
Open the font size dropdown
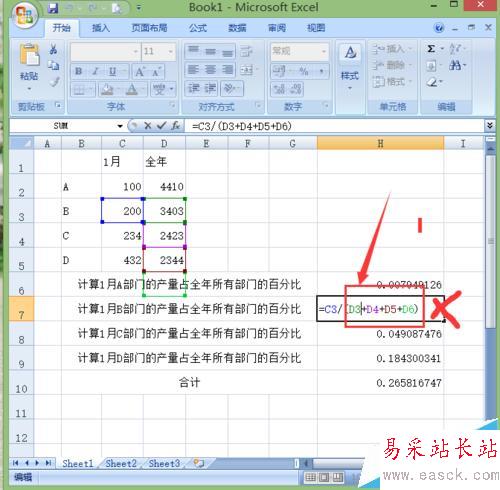click(x=170, y=52)
